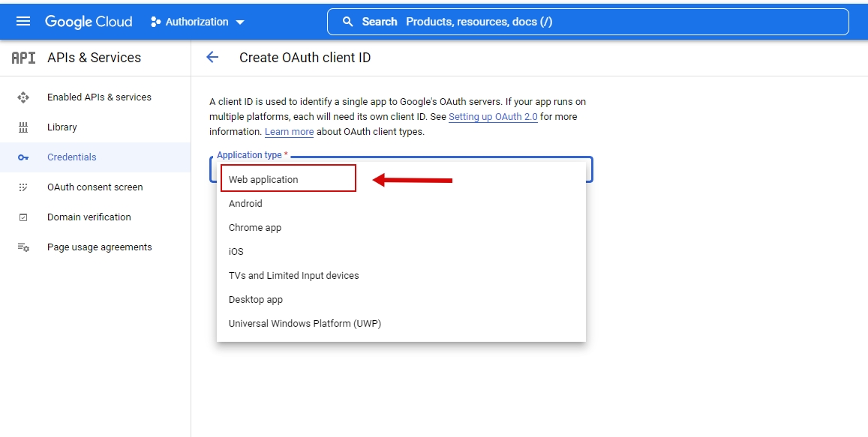Click the back arrow beside Create OAuth client ID

[x=212, y=57]
